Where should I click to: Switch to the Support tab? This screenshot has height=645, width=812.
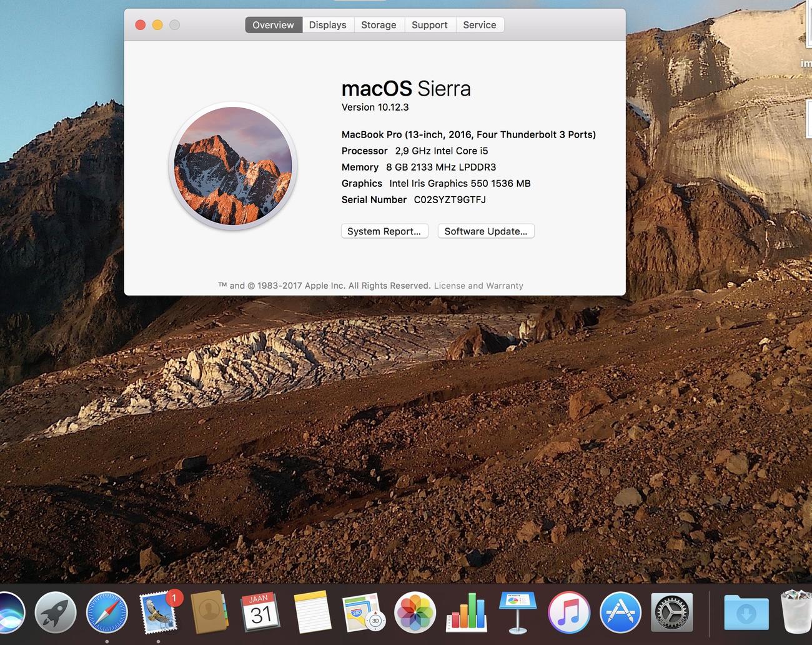point(430,25)
